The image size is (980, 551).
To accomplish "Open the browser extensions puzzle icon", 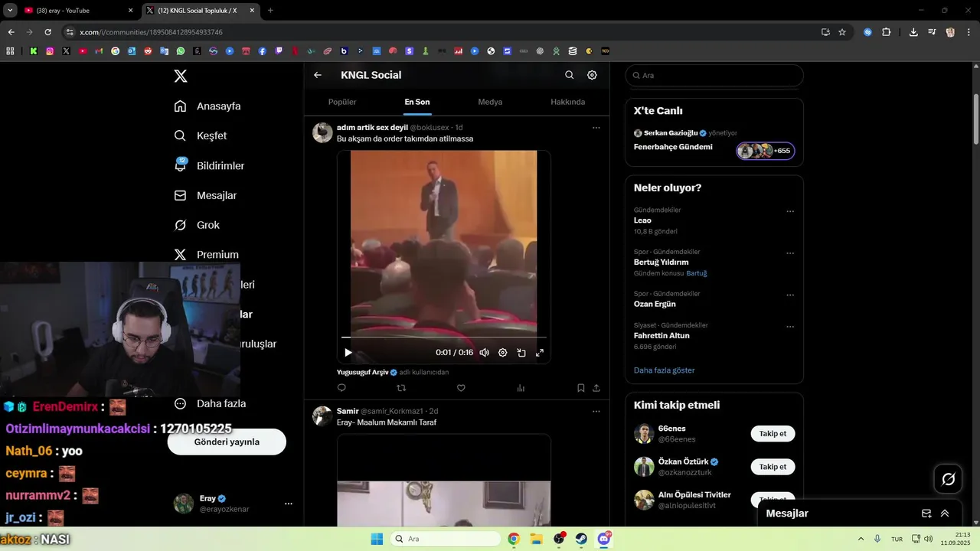I will pyautogui.click(x=887, y=32).
